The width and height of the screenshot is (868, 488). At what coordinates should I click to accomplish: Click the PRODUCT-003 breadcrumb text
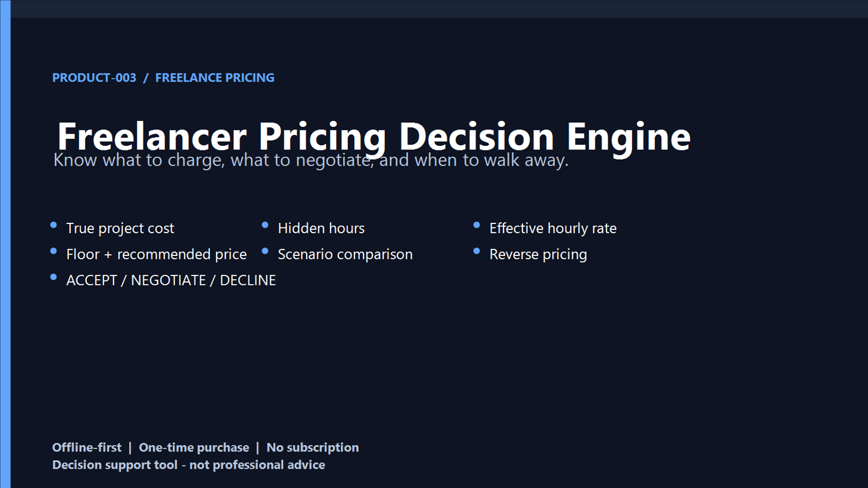pyautogui.click(x=94, y=78)
